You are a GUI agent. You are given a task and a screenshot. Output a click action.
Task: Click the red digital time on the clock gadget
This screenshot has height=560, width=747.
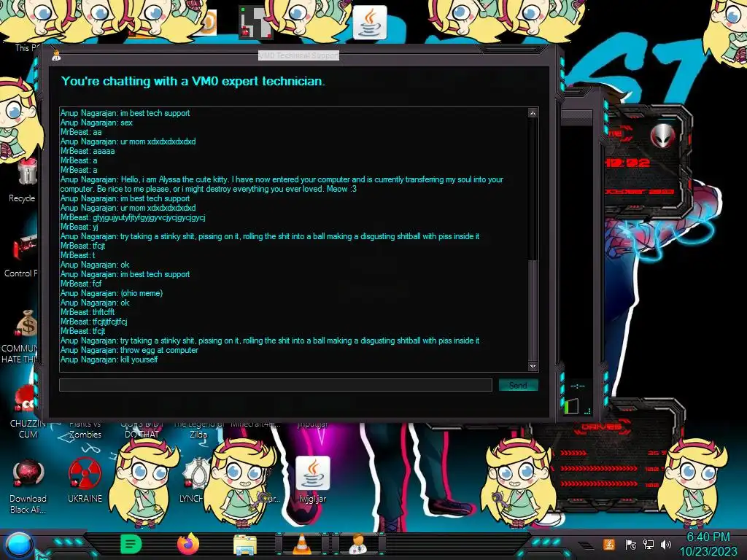(x=628, y=163)
